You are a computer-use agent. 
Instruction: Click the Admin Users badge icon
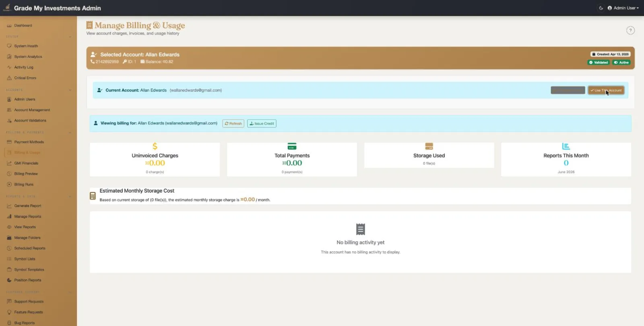[9, 99]
